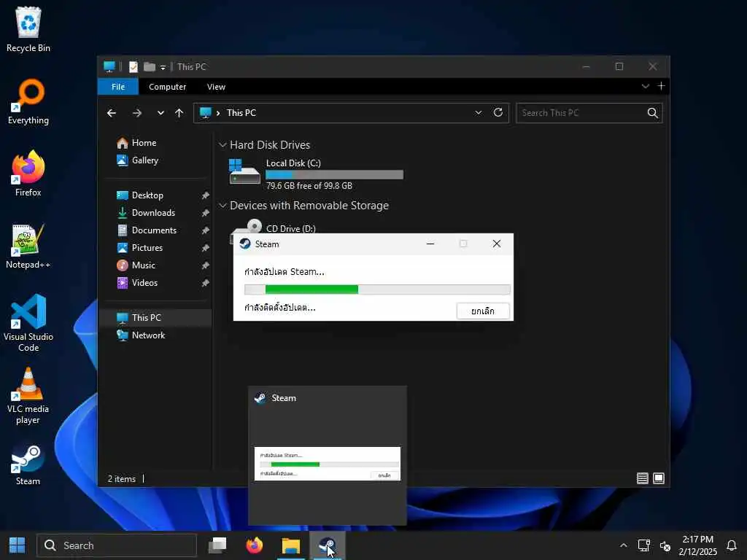Open the View ribbon tab
Screen dimensions: 747x560
coord(216,87)
